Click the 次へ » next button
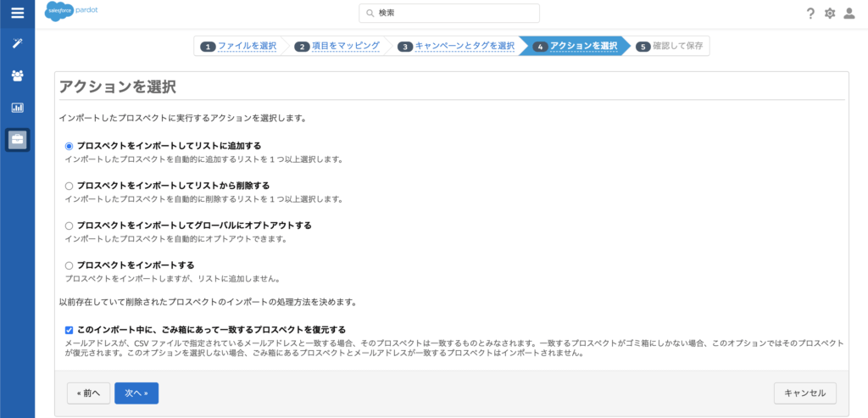 136,393
